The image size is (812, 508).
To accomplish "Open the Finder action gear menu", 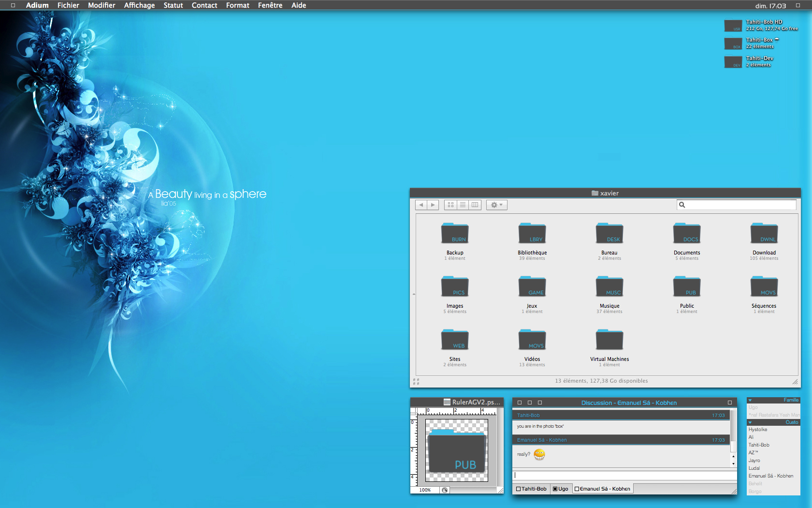I will coord(497,205).
